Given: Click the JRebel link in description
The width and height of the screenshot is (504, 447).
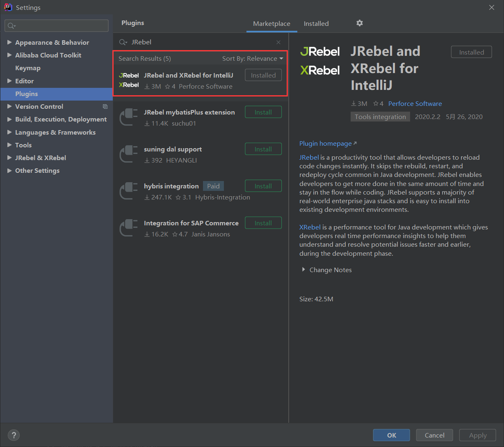Looking at the screenshot, I should [309, 157].
